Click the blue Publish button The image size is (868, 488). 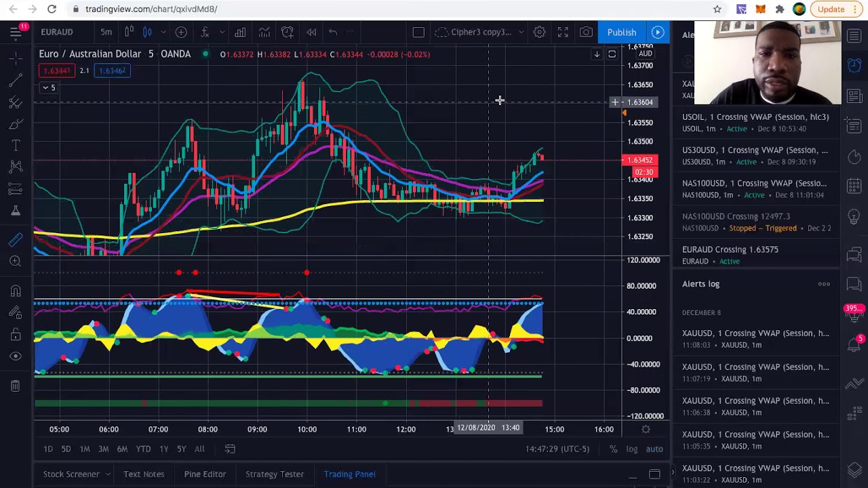pos(622,32)
